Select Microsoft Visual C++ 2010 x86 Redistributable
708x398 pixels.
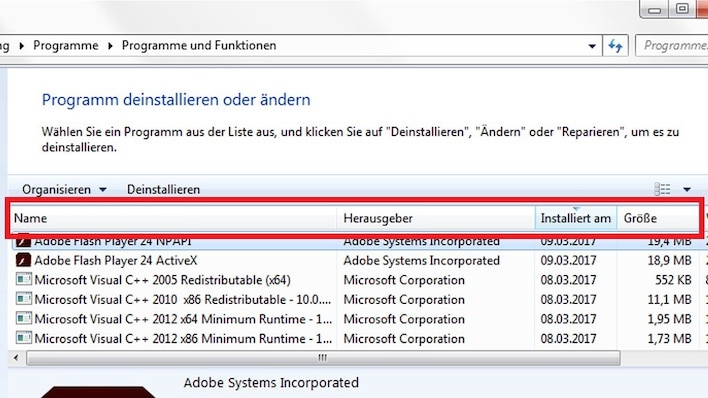tap(183, 300)
